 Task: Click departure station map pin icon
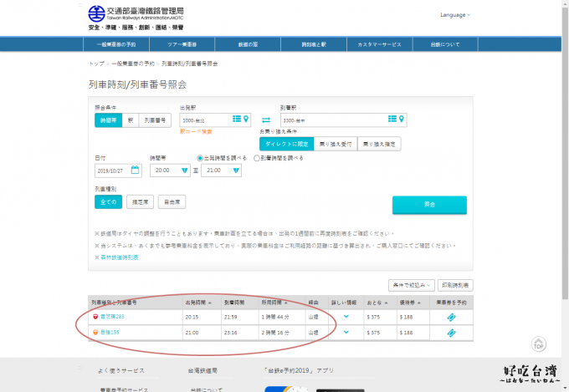tap(246, 120)
